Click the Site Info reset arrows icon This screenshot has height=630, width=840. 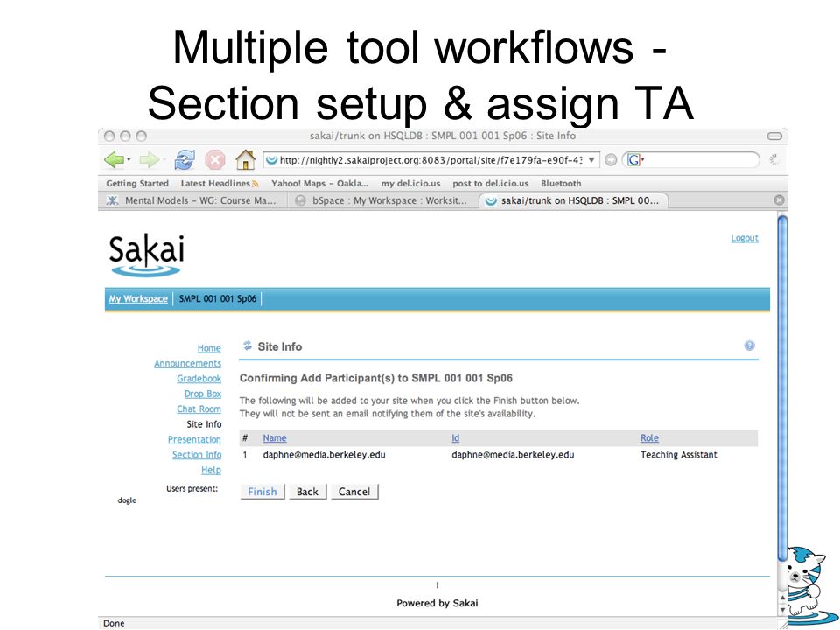pos(247,346)
